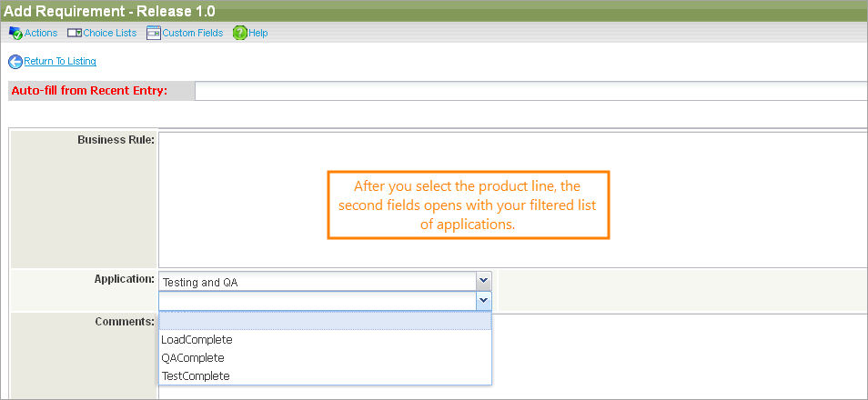Choose TestComplete from the dropdown list
Image resolution: width=868 pixels, height=400 pixels.
pos(196,375)
